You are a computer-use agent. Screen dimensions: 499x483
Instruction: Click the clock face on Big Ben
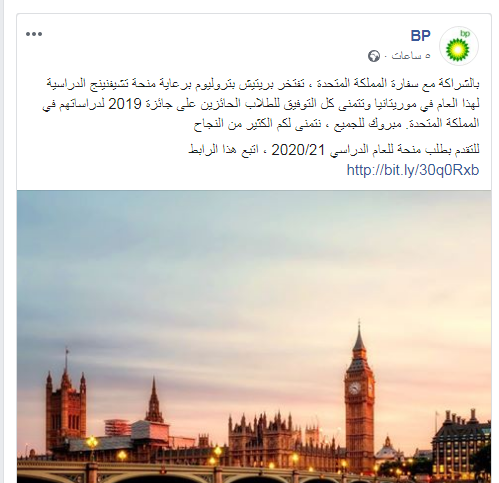[355, 388]
